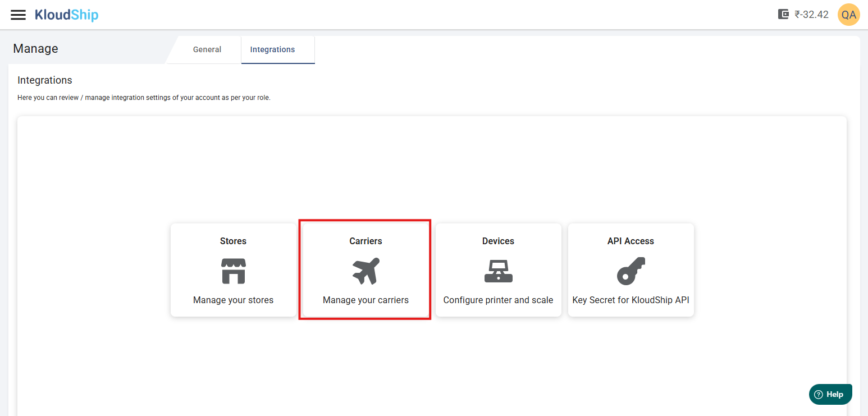Click the API Access card title
The image size is (868, 416).
[x=631, y=241]
